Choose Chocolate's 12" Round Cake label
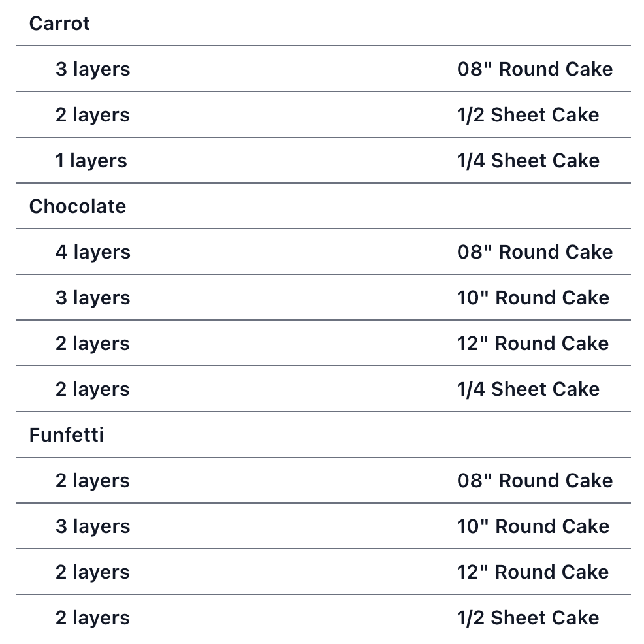The width and height of the screenshot is (644, 644). 533,344
